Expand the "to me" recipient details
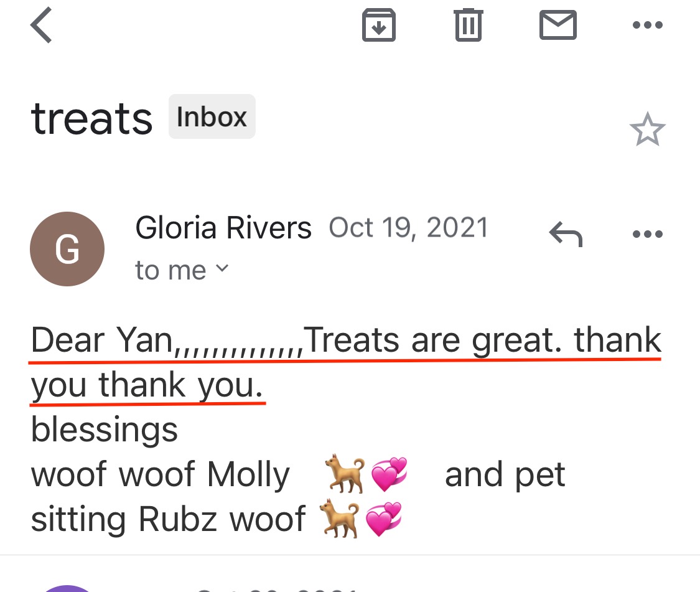This screenshot has height=592, width=700. 182,270
